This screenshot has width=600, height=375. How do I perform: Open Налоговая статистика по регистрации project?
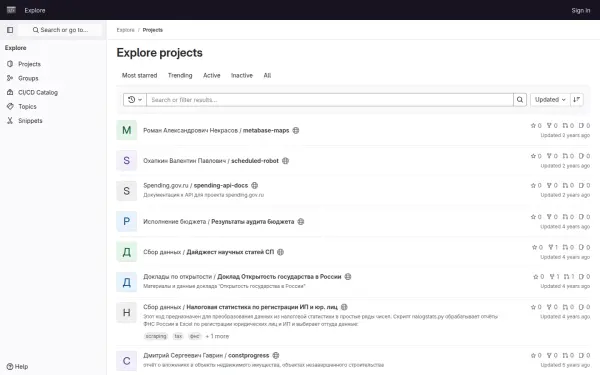[262, 307]
